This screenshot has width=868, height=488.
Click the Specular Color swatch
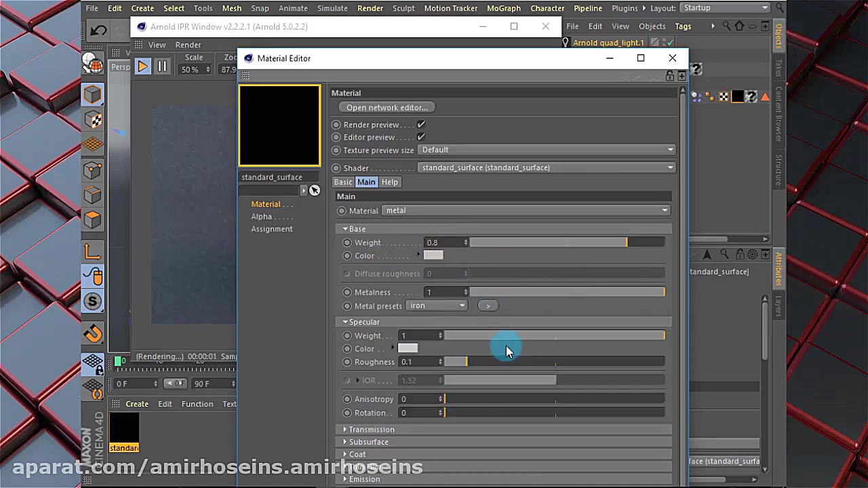pos(408,348)
